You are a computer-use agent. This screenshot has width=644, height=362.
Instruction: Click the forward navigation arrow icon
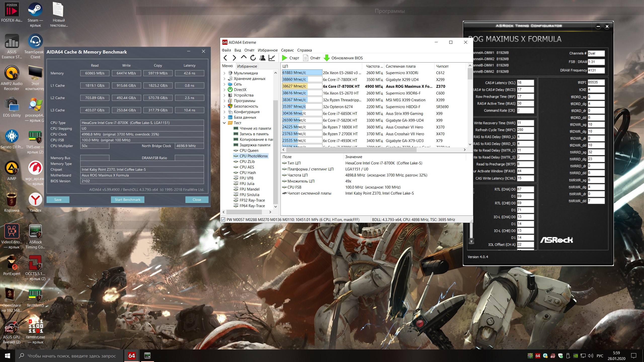[x=234, y=58]
